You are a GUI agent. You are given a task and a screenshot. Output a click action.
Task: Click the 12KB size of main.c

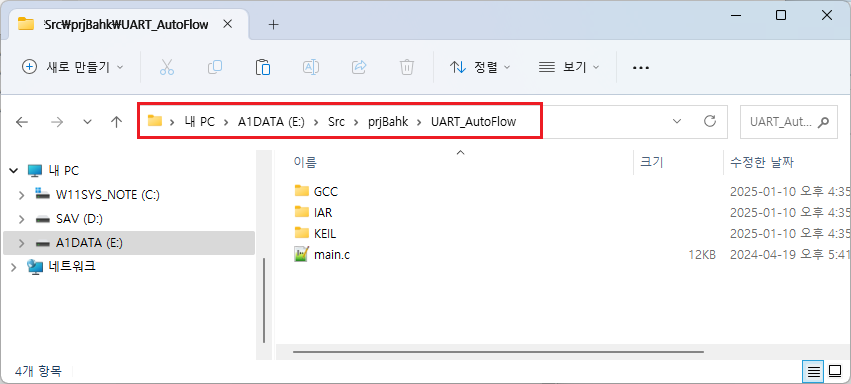701,254
